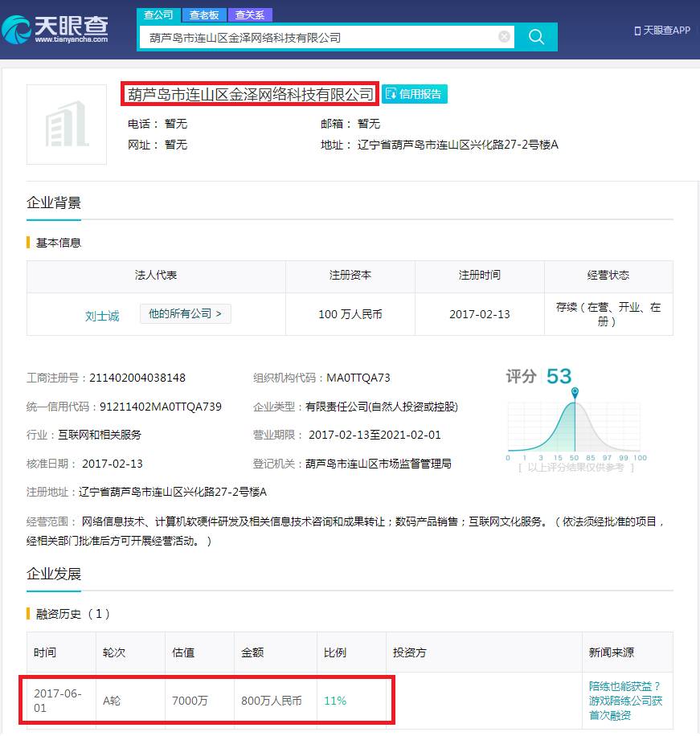The width and height of the screenshot is (700, 736).
Task: Click the 企业背景 section heading
Action: 54,202
